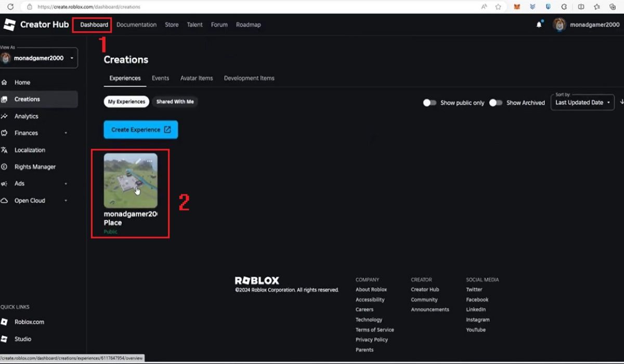Open the Community footer link

(x=424, y=300)
